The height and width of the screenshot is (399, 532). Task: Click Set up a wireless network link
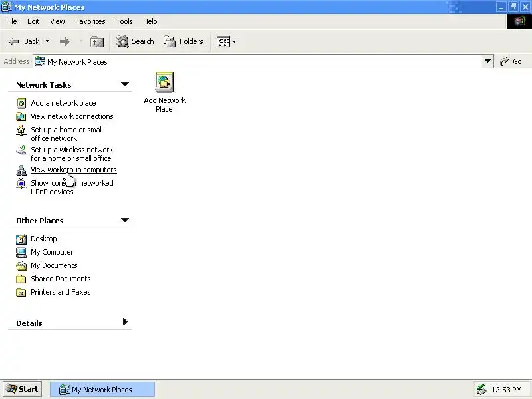tap(72, 154)
